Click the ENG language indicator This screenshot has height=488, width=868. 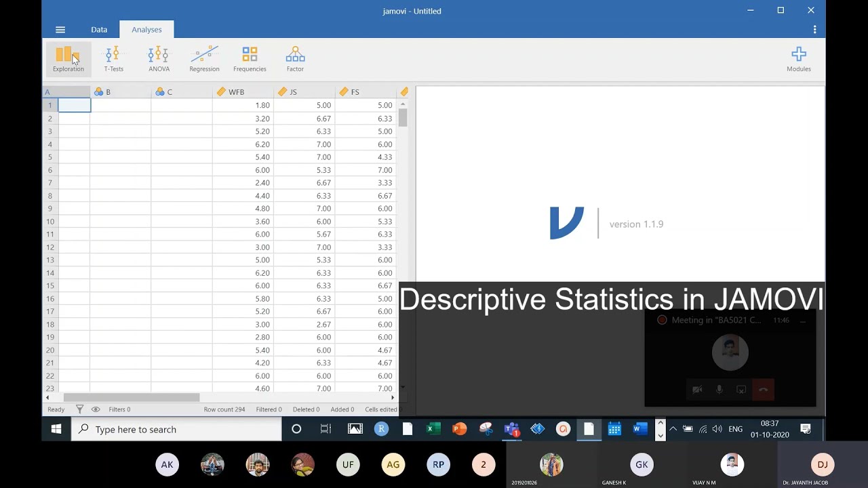coord(736,429)
